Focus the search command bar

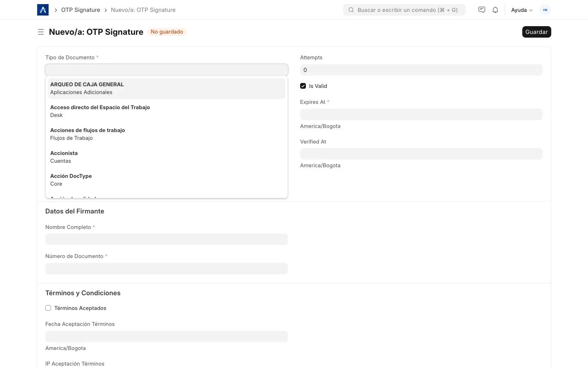click(x=404, y=10)
